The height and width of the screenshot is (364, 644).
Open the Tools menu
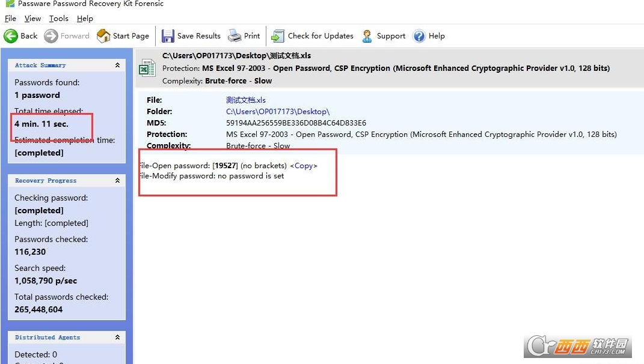[59, 19]
